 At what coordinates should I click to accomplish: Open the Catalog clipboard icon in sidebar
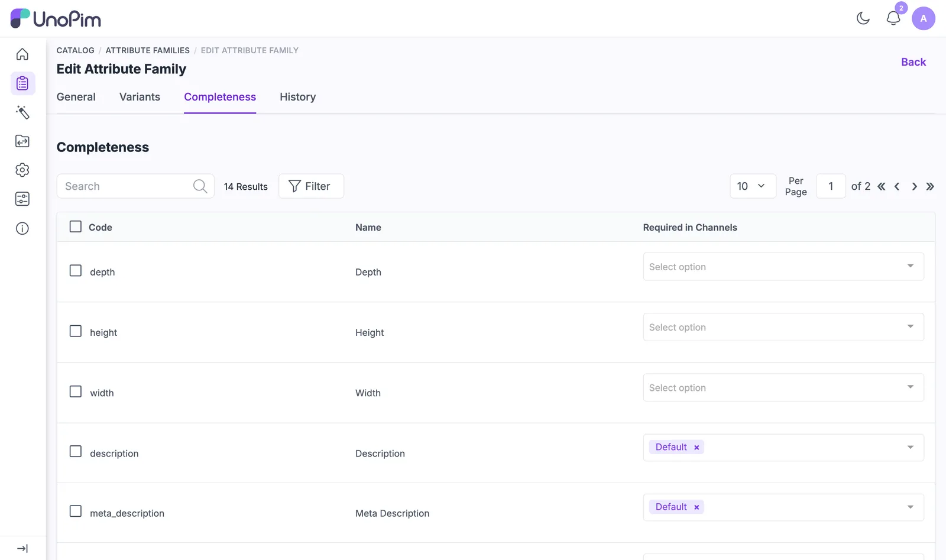click(x=22, y=83)
